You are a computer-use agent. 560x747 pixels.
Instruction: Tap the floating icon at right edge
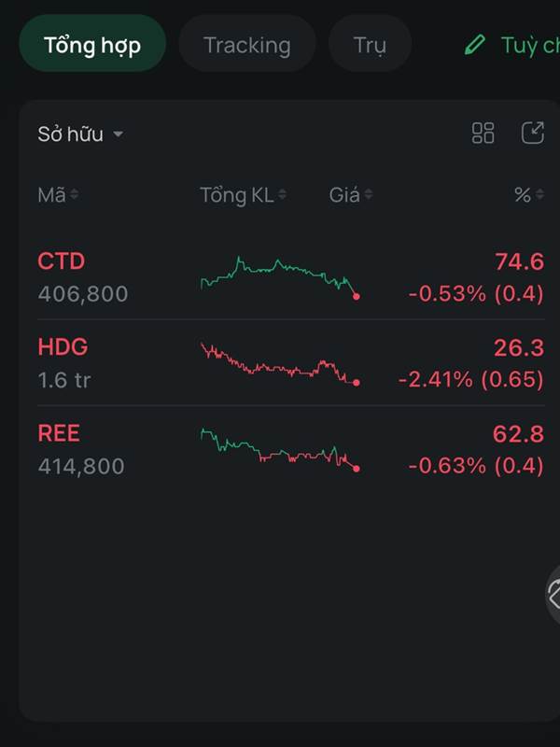point(553,594)
